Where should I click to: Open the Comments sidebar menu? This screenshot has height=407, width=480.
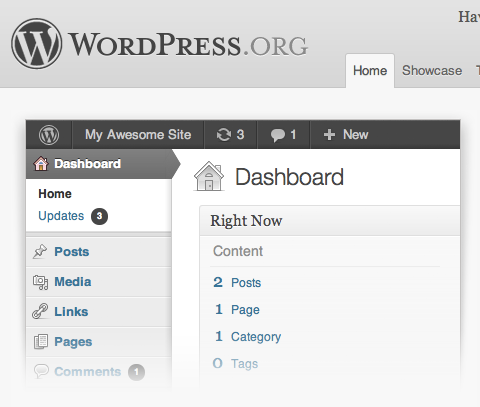point(99,372)
